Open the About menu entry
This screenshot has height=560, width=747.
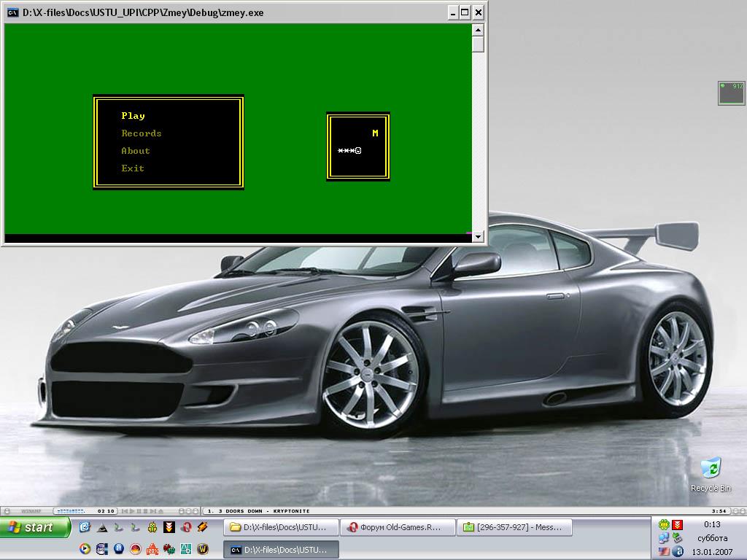click(x=136, y=151)
